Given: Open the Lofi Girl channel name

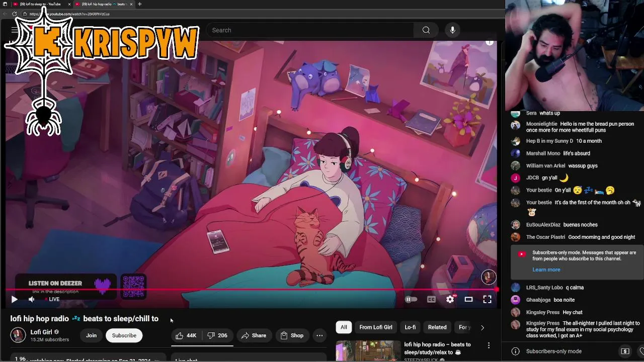Looking at the screenshot, I should click(x=41, y=332).
